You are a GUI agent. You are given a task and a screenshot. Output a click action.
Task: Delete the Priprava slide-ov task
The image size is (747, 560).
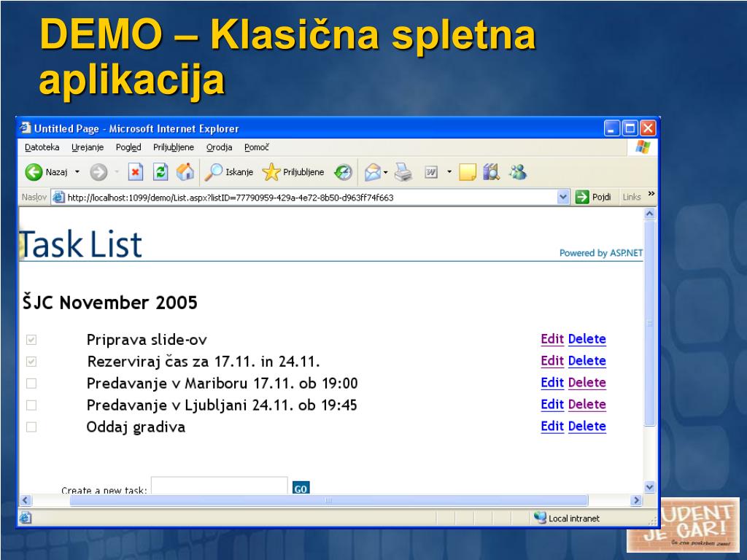tap(587, 339)
